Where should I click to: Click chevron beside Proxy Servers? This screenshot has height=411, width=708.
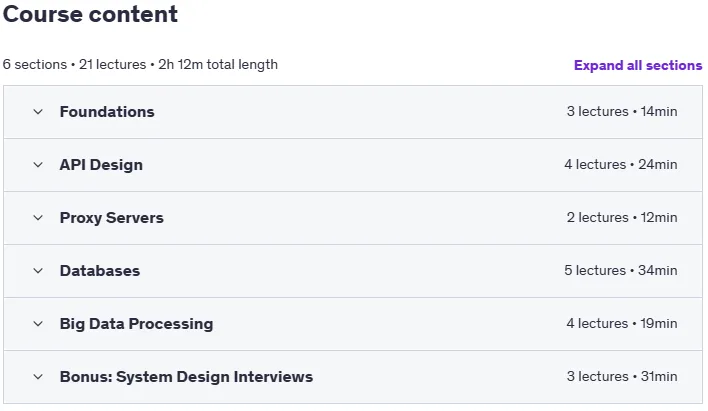point(38,218)
